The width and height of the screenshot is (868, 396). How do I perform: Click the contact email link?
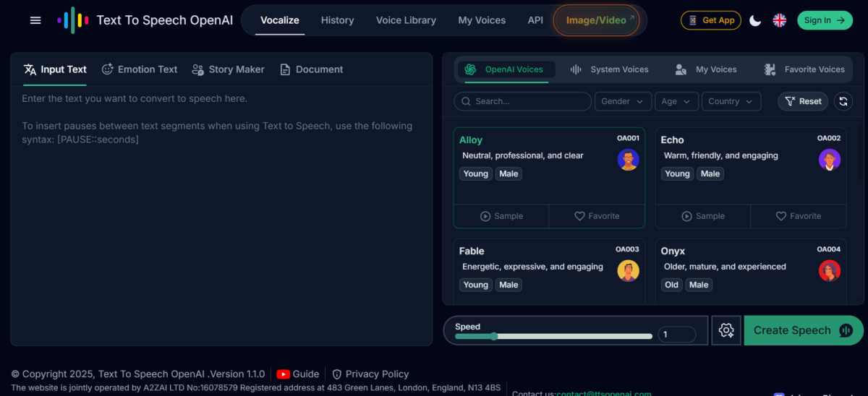coord(604,393)
